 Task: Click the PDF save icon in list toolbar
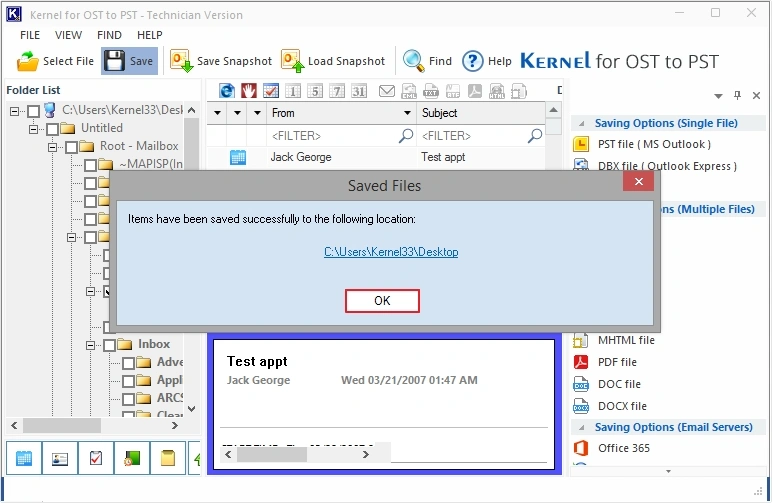[475, 91]
